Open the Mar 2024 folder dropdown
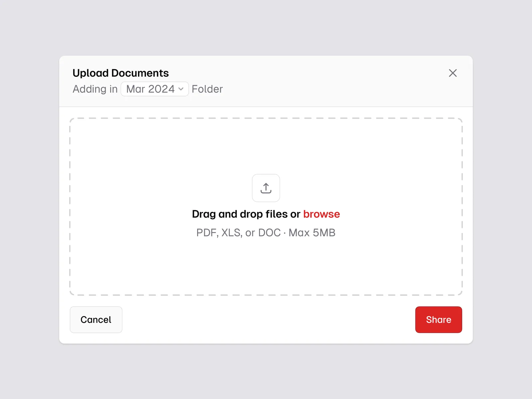Image resolution: width=532 pixels, height=399 pixels. pyautogui.click(x=155, y=89)
